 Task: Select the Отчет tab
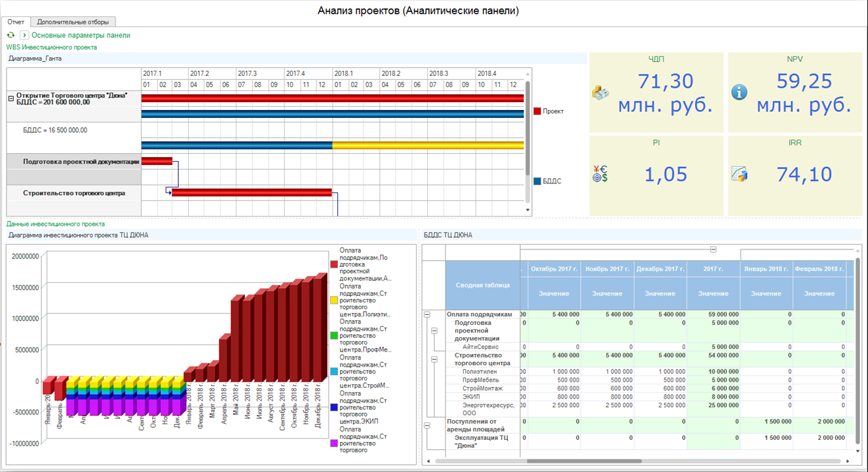[16, 22]
